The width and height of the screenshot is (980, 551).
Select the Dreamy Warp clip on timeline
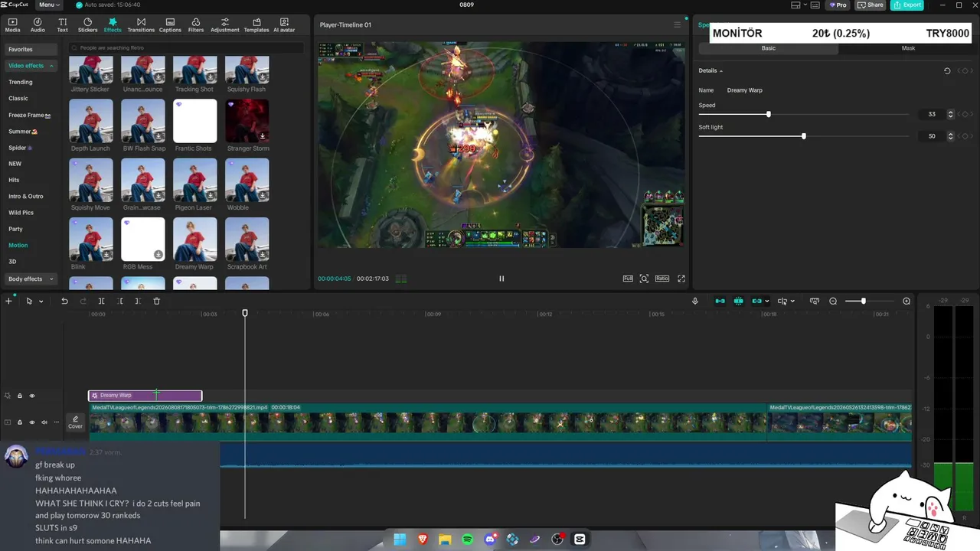[145, 396]
